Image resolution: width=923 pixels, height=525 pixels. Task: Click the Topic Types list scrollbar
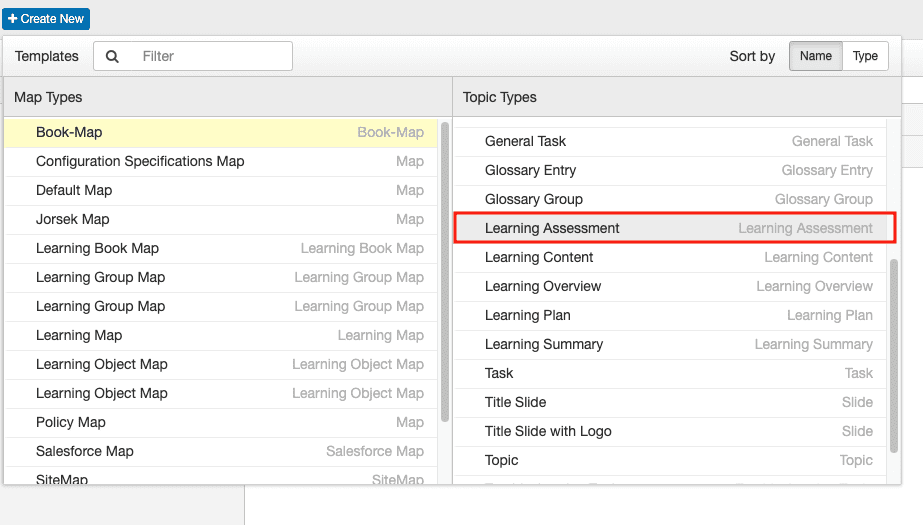(894, 355)
